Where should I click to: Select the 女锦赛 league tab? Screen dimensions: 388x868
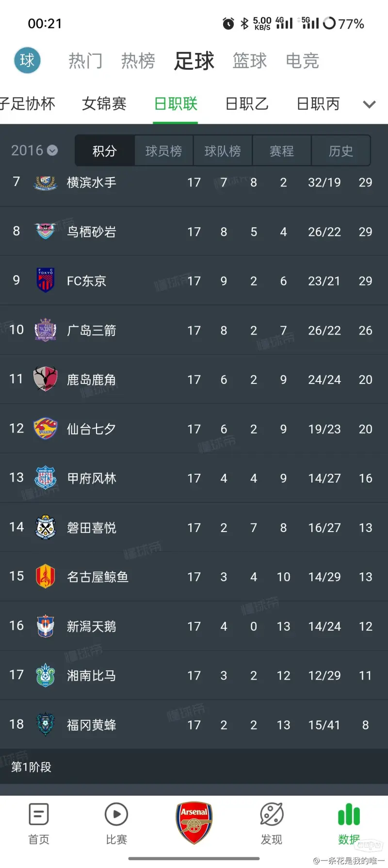[104, 103]
